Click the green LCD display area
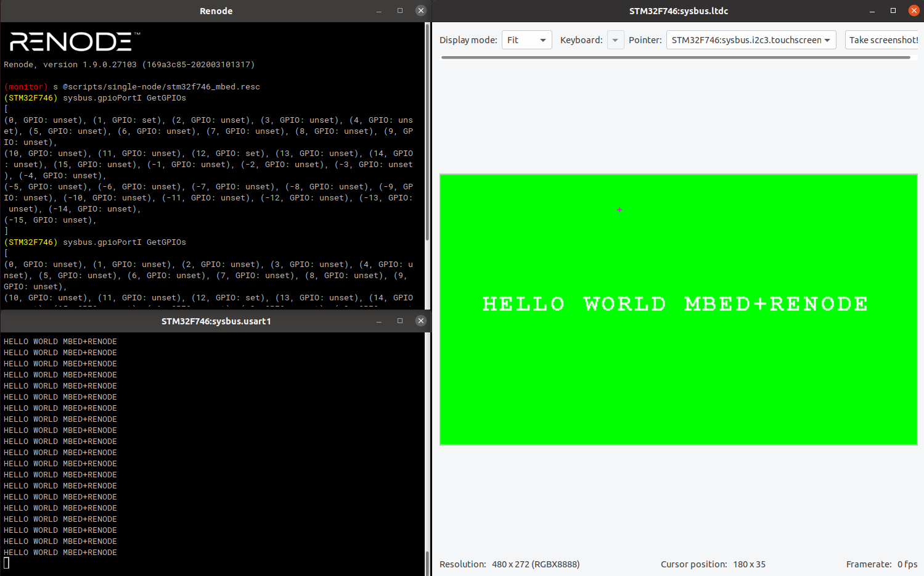The image size is (924, 576). click(x=678, y=310)
